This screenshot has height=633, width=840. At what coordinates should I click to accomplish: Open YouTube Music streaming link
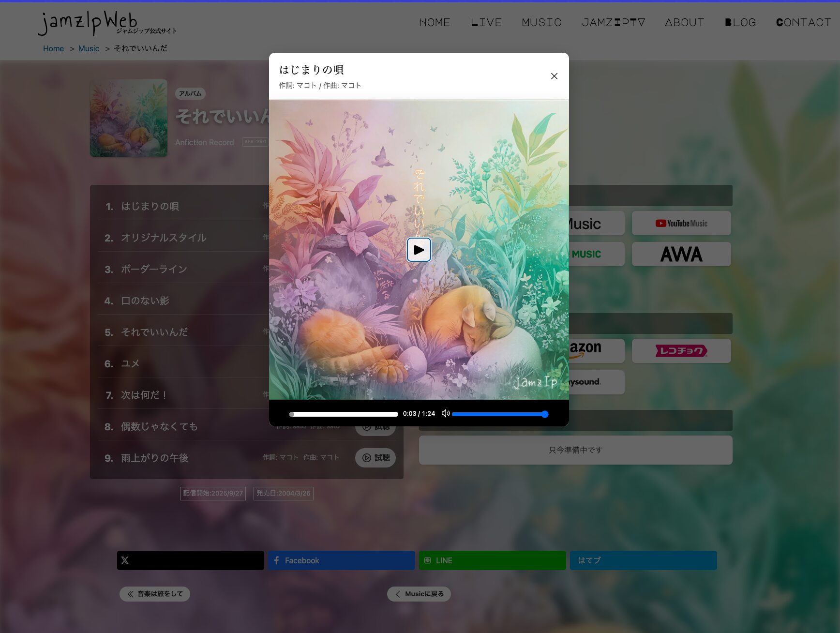point(681,224)
